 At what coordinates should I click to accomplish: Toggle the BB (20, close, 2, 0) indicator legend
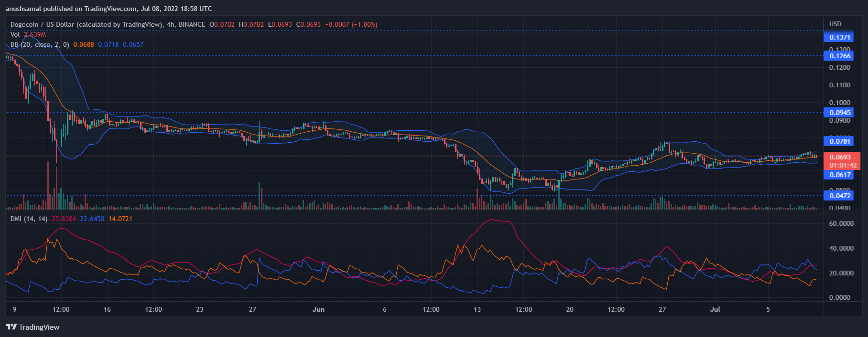pyautogui.click(x=40, y=44)
